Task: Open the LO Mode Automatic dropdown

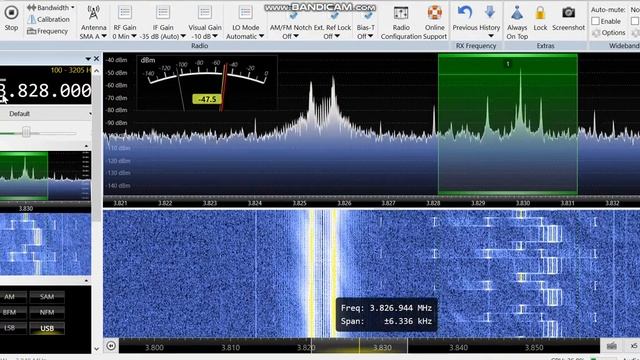Action: pos(245,36)
